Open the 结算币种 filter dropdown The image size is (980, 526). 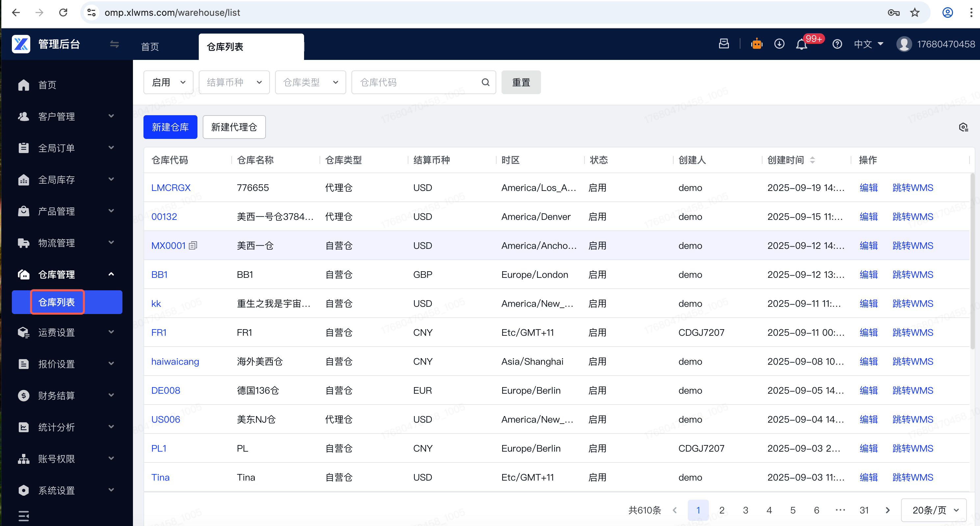pos(234,82)
